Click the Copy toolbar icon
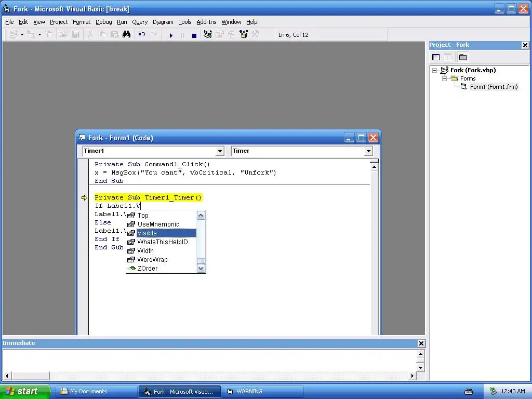Viewport: 532px width, 399px height. (x=102, y=35)
